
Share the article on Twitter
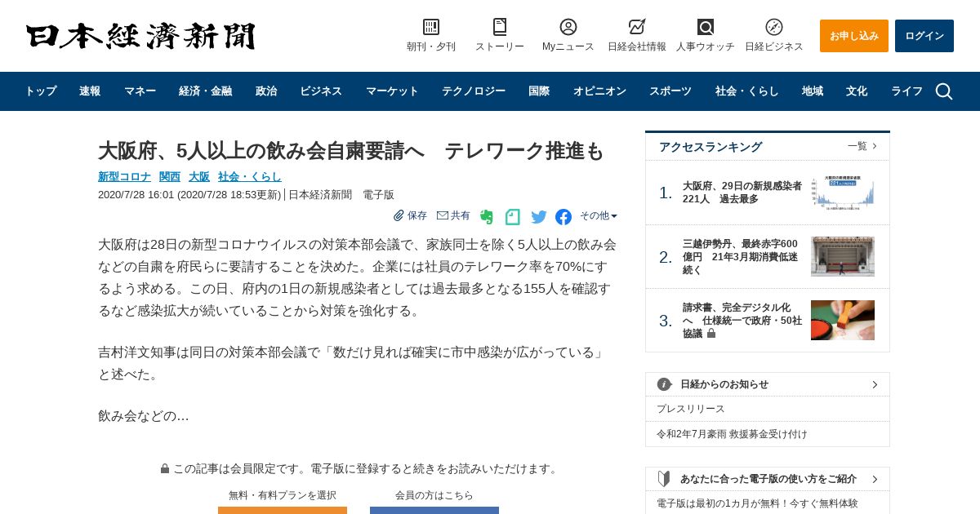[539, 216]
